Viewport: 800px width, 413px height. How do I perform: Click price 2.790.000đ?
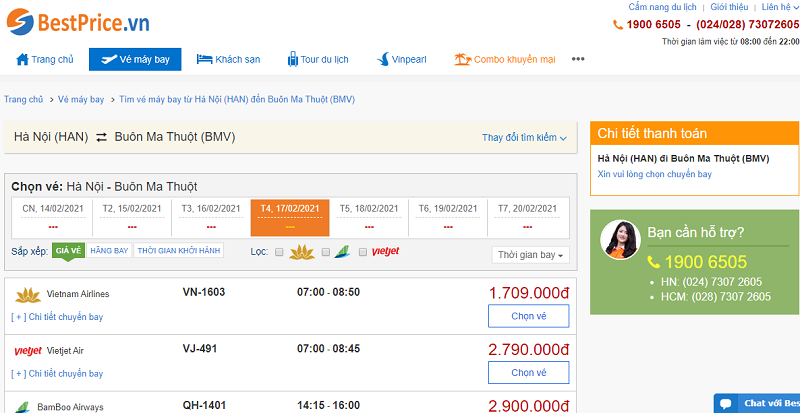529,350
